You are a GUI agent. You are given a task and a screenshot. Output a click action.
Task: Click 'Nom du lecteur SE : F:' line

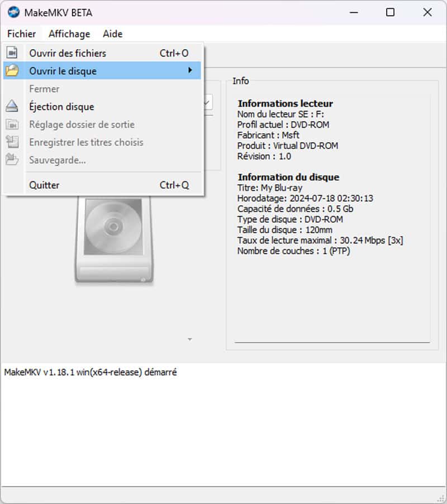pos(280,114)
